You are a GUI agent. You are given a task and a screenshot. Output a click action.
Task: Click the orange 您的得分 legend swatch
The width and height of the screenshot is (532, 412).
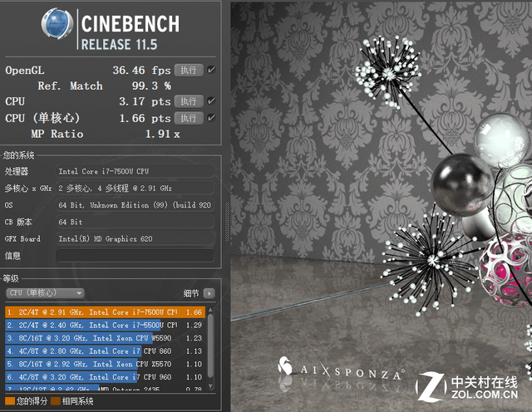click(10, 401)
